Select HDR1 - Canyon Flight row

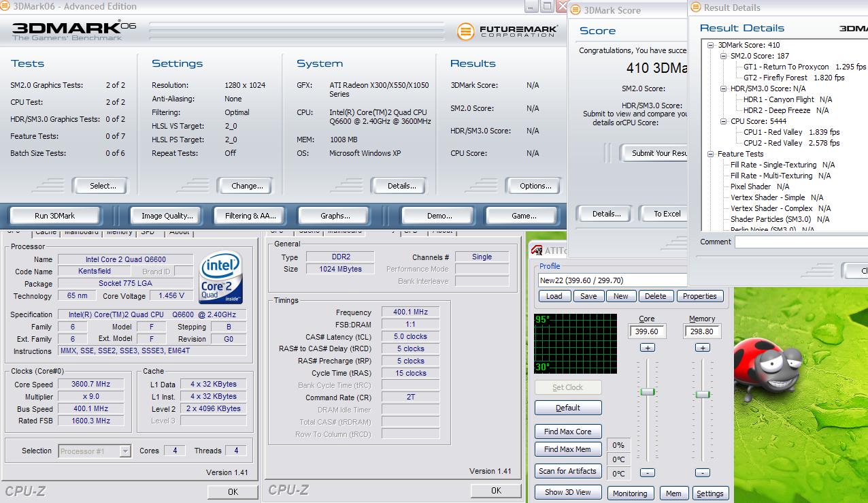787,99
